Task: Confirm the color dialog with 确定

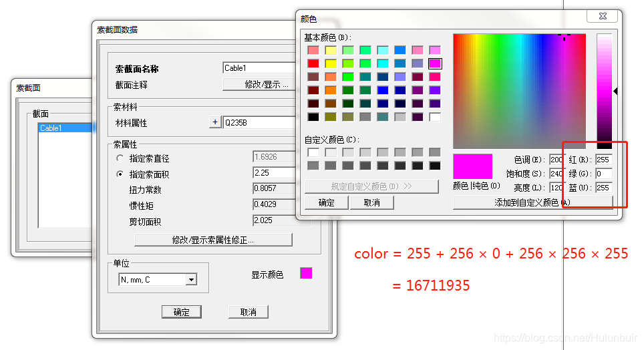Action: (327, 202)
